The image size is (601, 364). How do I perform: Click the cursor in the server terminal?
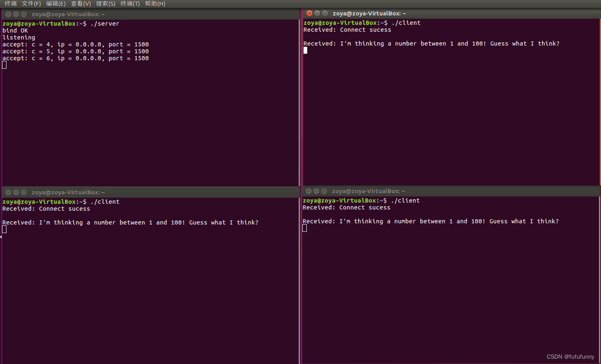[4, 65]
